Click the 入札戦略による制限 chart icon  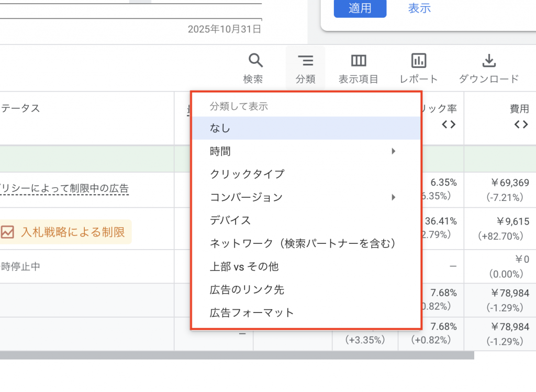point(7,232)
